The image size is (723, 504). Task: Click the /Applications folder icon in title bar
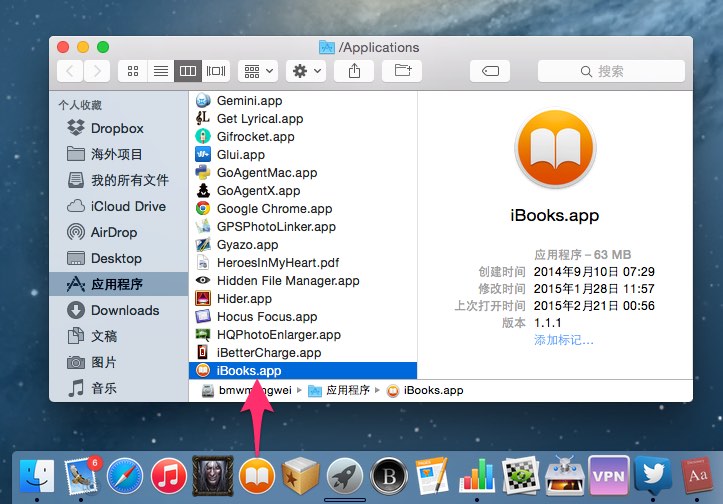pyautogui.click(x=326, y=47)
